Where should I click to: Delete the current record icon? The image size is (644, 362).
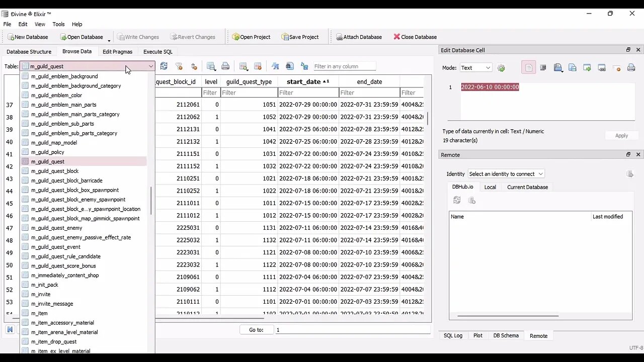tap(258, 66)
